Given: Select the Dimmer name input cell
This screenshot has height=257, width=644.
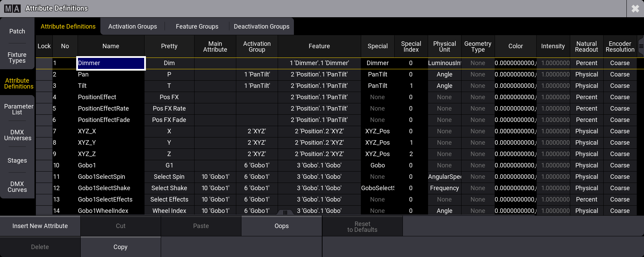Looking at the screenshot, I should point(111,63).
